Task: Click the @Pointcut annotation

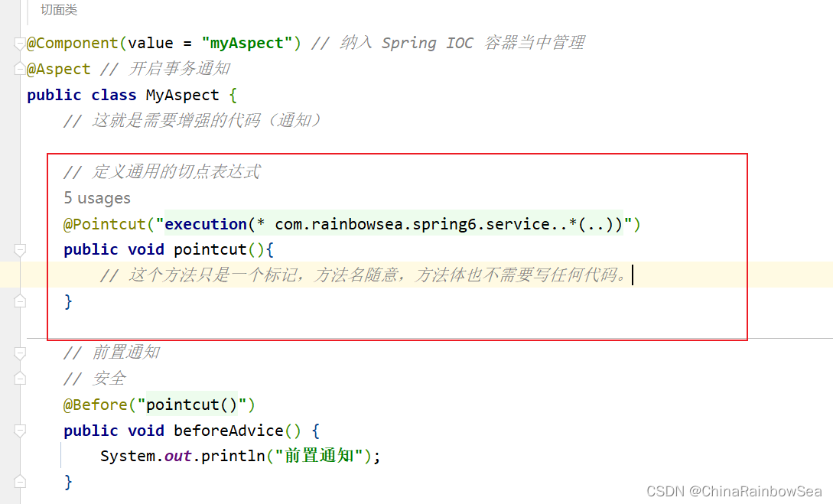Action: tap(104, 224)
